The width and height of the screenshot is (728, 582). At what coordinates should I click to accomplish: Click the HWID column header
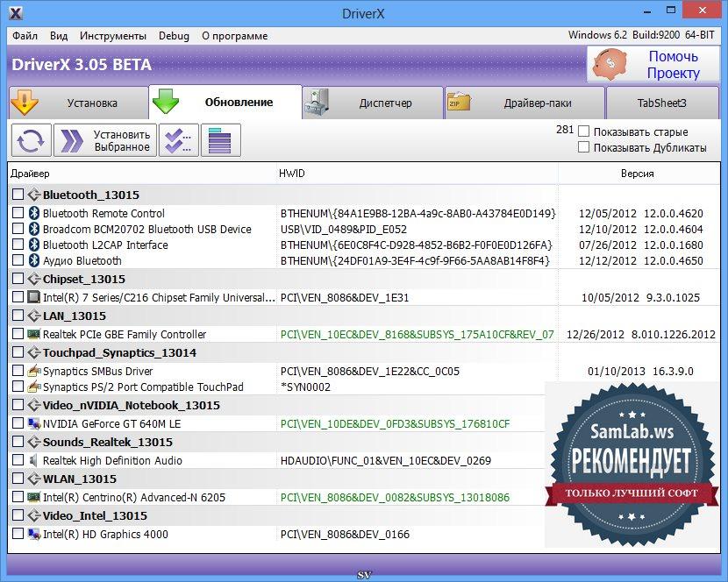click(x=292, y=174)
